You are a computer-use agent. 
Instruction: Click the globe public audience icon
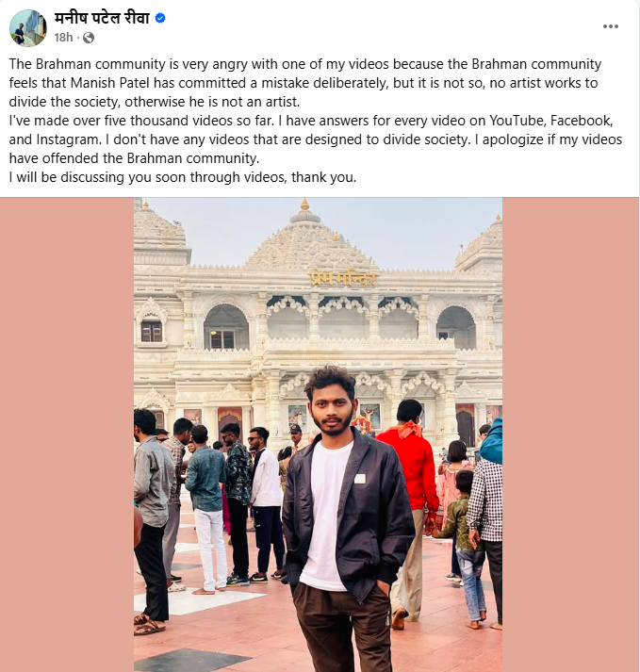point(89,38)
